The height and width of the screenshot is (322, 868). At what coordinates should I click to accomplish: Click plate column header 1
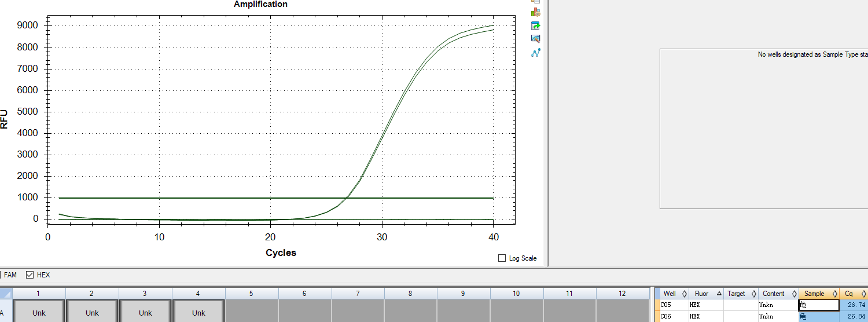click(x=39, y=294)
